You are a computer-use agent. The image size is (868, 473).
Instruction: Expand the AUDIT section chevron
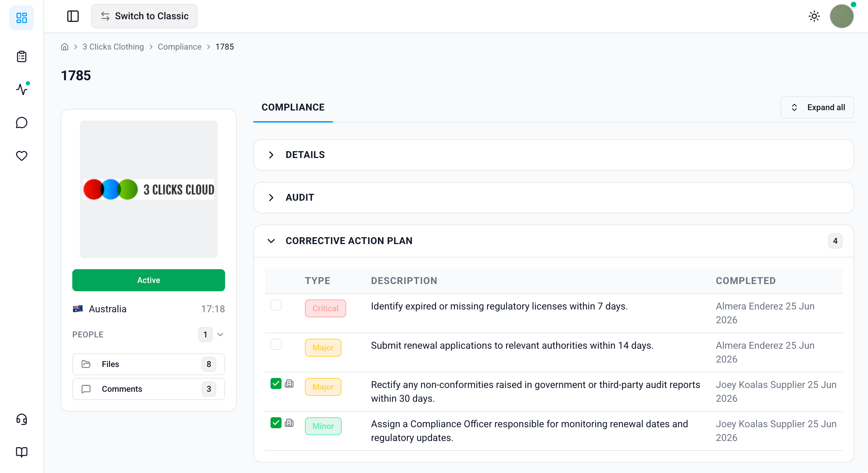[271, 198]
